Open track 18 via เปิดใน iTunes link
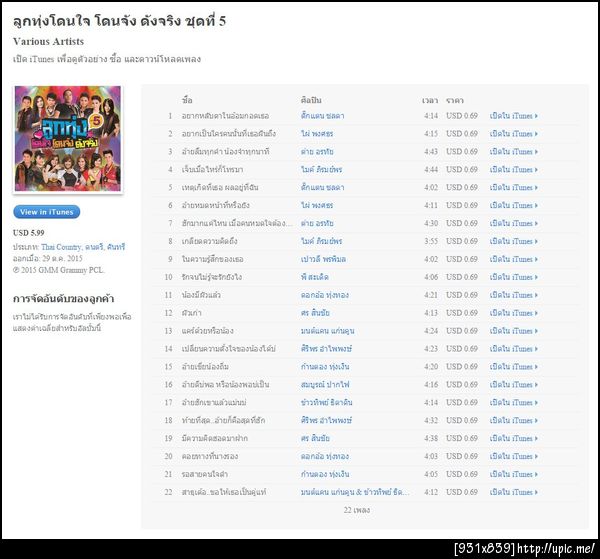 514,420
